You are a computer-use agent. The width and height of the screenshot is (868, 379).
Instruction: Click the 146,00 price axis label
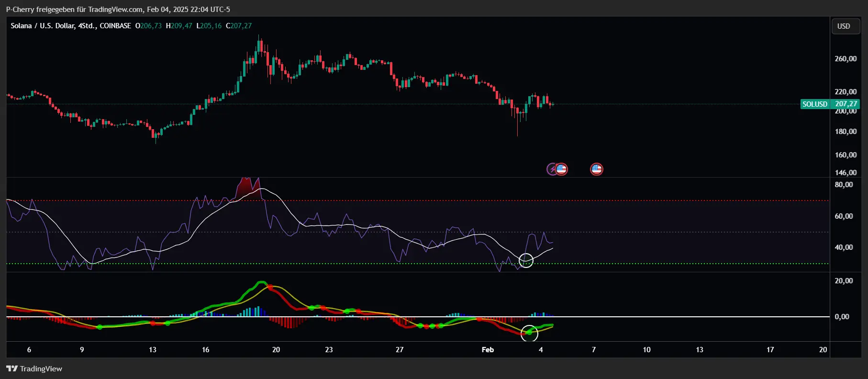coord(846,173)
